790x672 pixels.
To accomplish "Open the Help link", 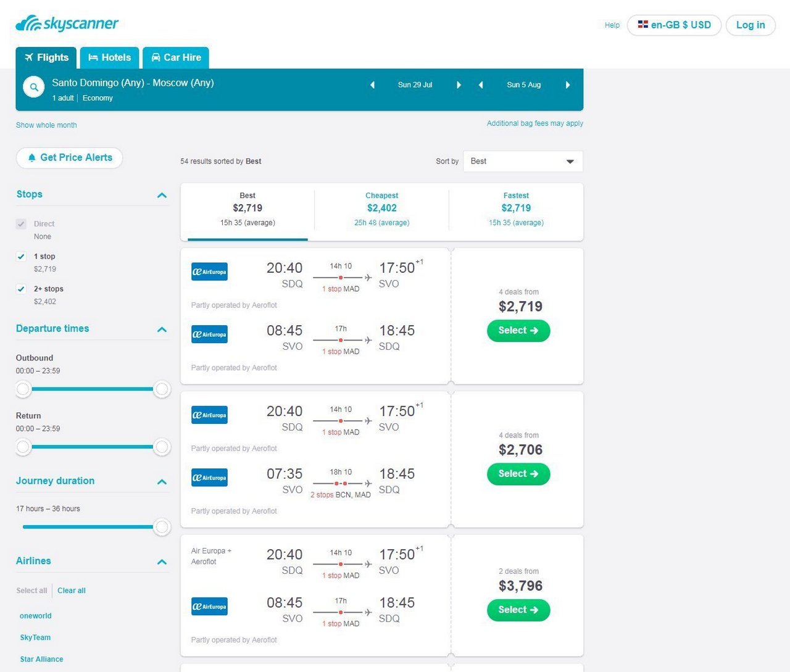I will [612, 25].
